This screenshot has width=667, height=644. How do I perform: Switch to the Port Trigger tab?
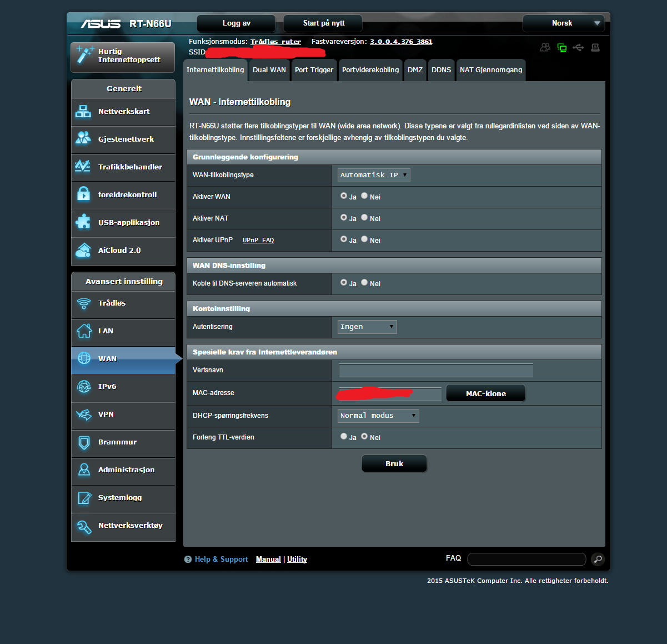[x=314, y=70]
